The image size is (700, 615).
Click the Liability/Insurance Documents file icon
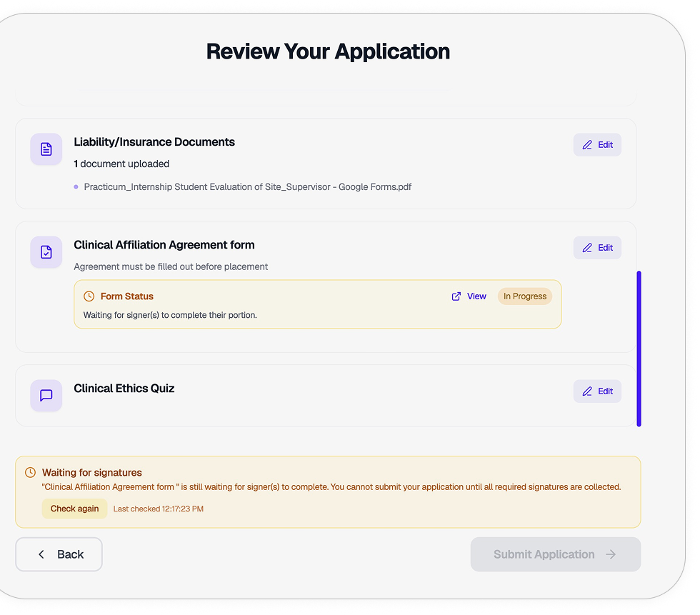(46, 149)
